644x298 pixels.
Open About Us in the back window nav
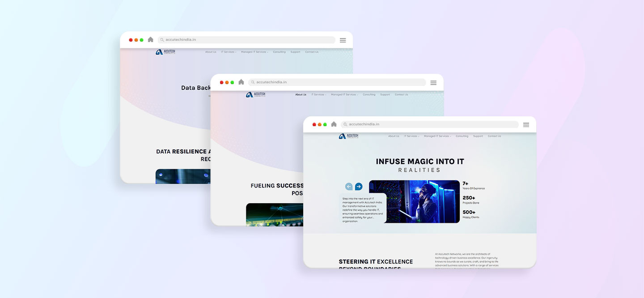[211, 52]
